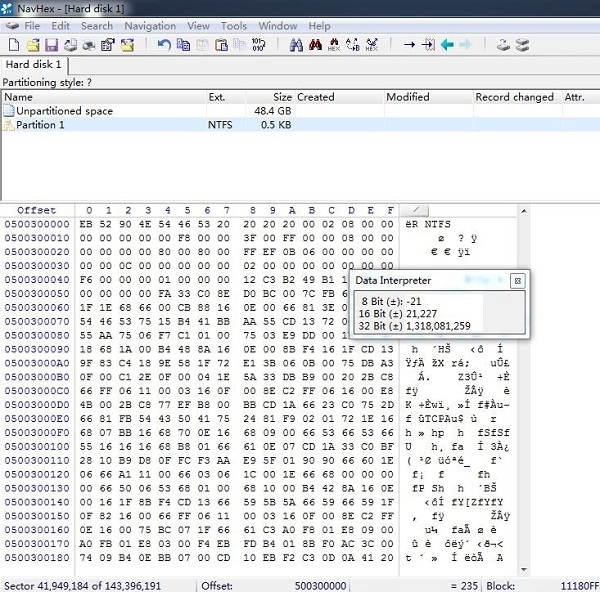Screen dimensions: 600x592
Task: Open the File menu
Action: tap(32, 26)
